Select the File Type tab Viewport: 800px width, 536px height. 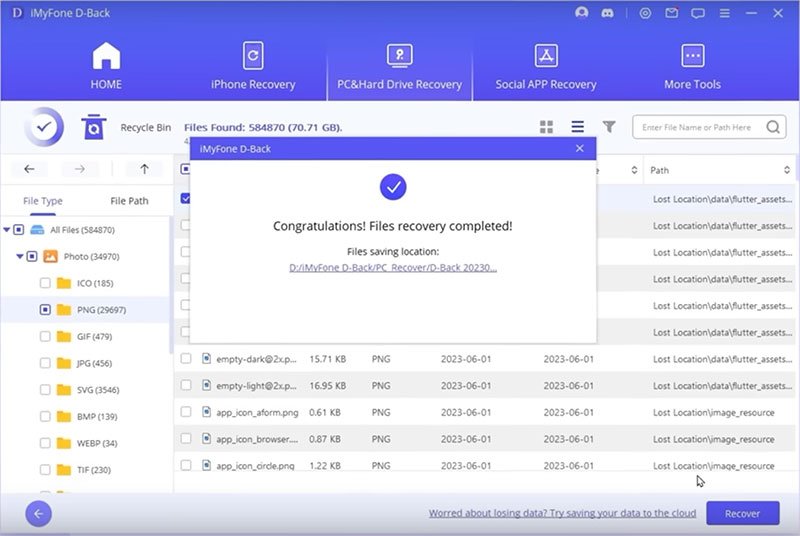(x=43, y=201)
